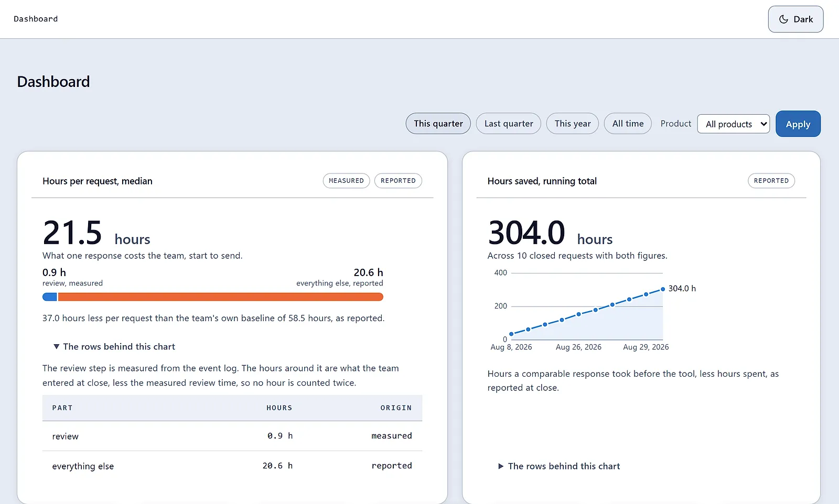This screenshot has height=504, width=839.
Task: Click the PART column header
Action: click(62, 408)
